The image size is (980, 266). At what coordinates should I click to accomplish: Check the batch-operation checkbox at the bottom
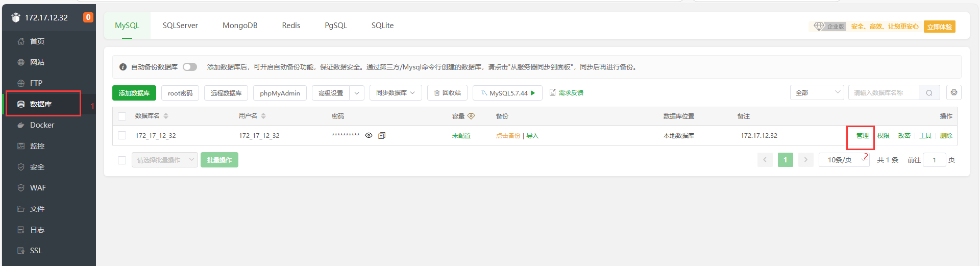coord(122,160)
